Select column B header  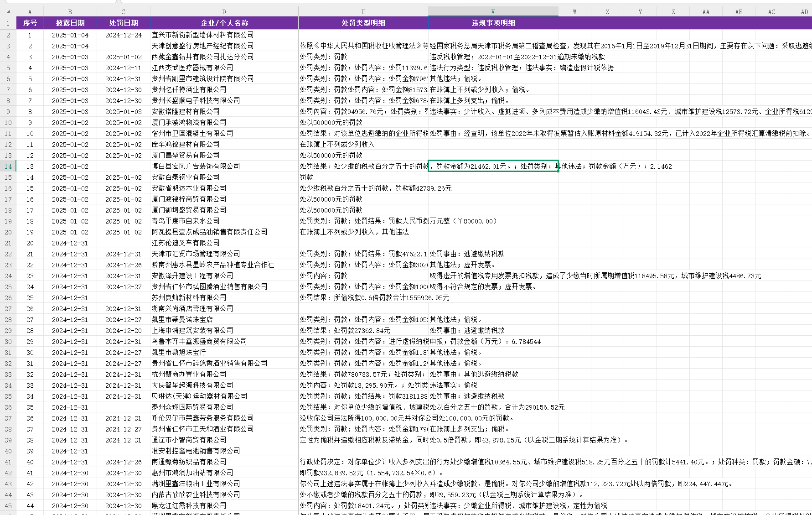click(70, 12)
